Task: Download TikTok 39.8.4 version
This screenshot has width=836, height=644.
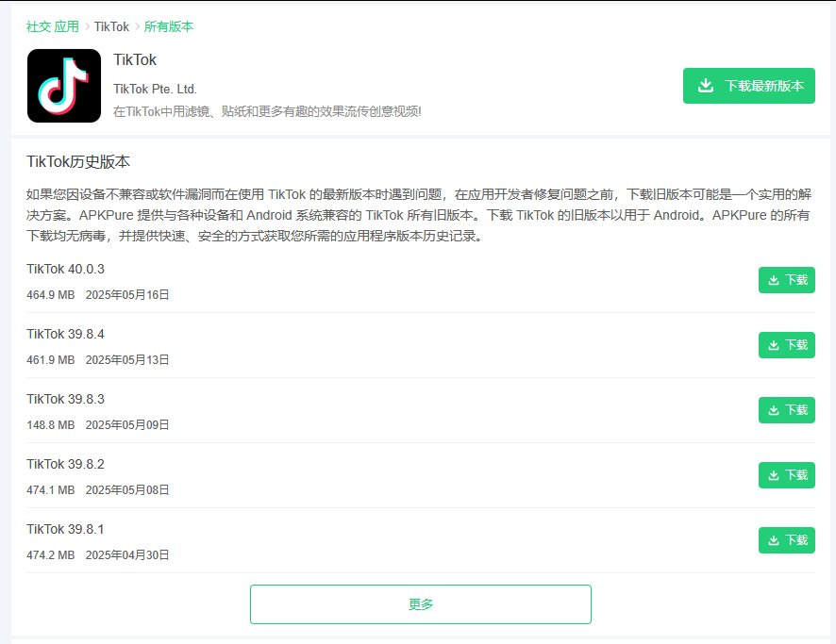Action: [x=786, y=345]
